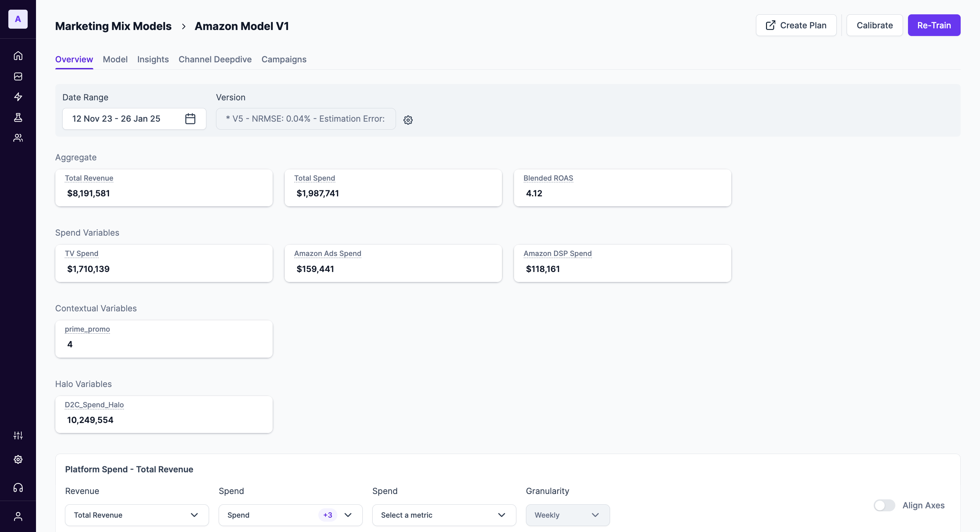This screenshot has width=980, height=532.
Task: Click the gear icon beside Version field
Action: [x=408, y=120]
